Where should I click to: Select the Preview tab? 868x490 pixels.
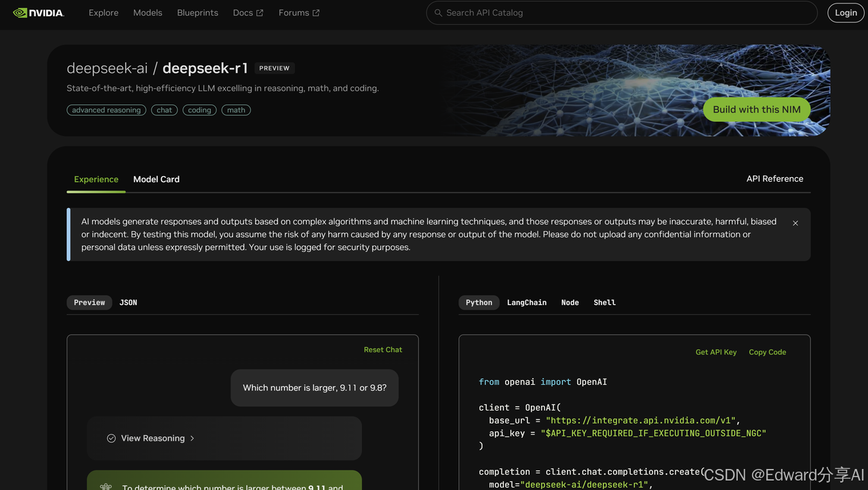[90, 303]
